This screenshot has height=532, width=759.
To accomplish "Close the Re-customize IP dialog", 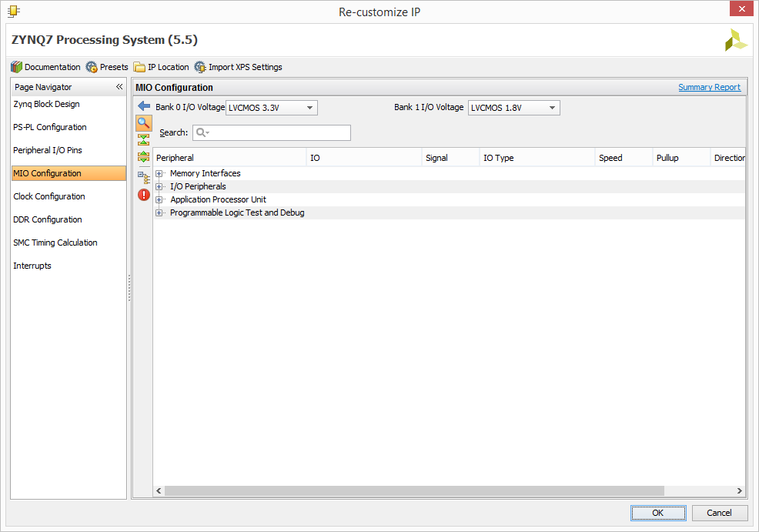I will (x=741, y=8).
